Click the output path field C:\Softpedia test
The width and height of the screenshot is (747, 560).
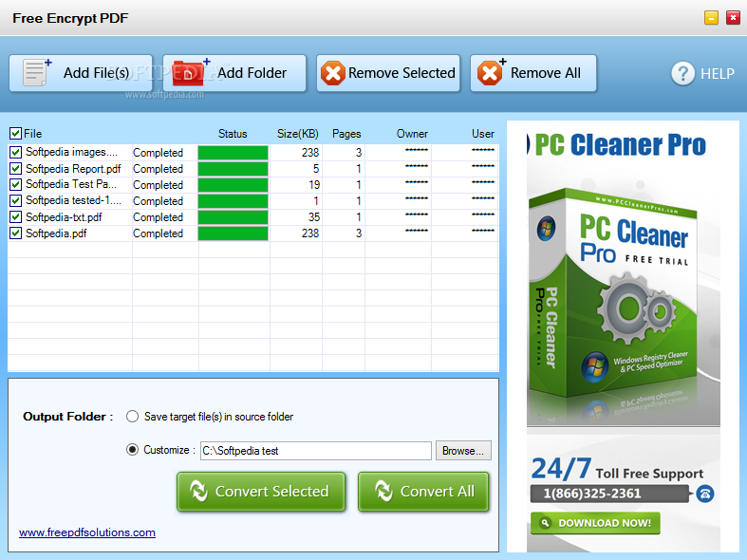(x=315, y=451)
